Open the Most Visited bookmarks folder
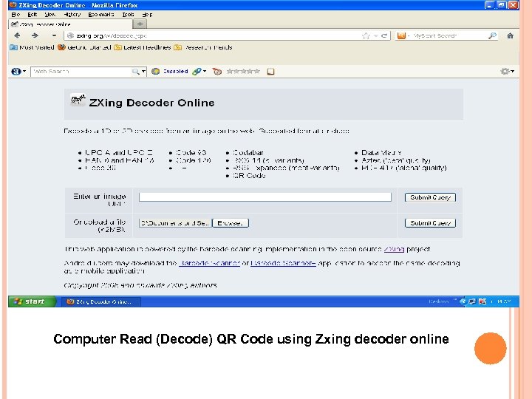The image size is (532, 399). [x=33, y=47]
